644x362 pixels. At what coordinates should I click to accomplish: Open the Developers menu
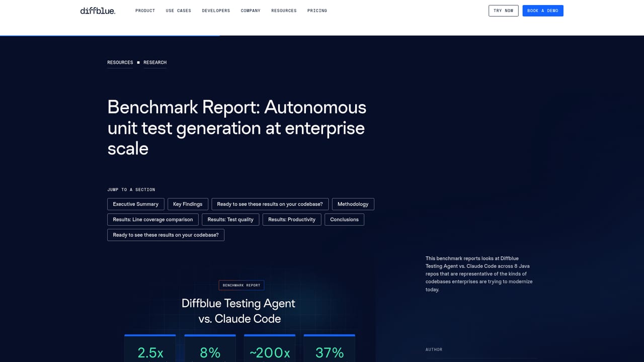click(216, 11)
